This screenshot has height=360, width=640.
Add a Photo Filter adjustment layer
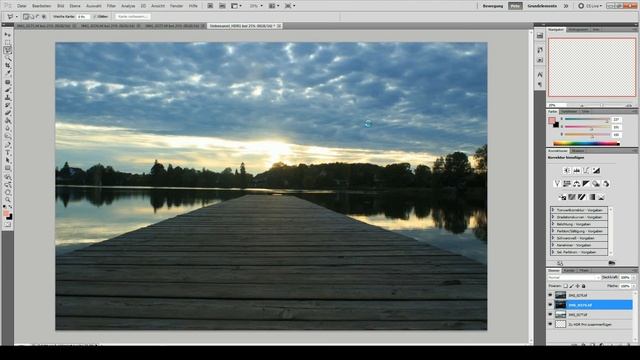(x=596, y=184)
